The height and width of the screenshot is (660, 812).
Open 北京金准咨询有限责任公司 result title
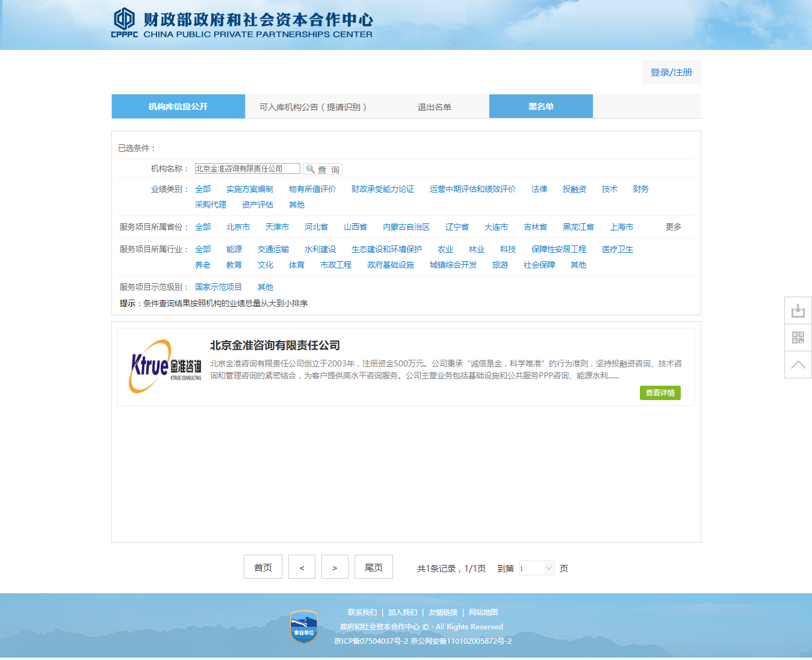pos(275,345)
